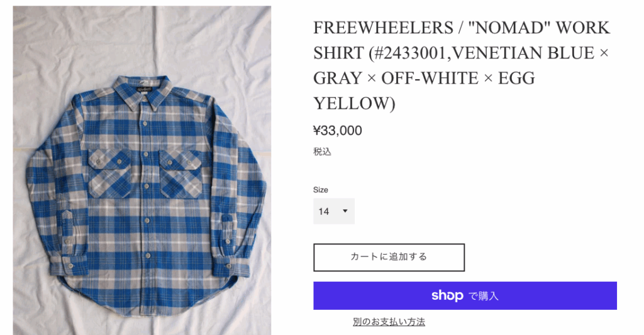Click the Shop logo in purple button
Image resolution: width=644 pixels, height=335 pixels.
(447, 295)
